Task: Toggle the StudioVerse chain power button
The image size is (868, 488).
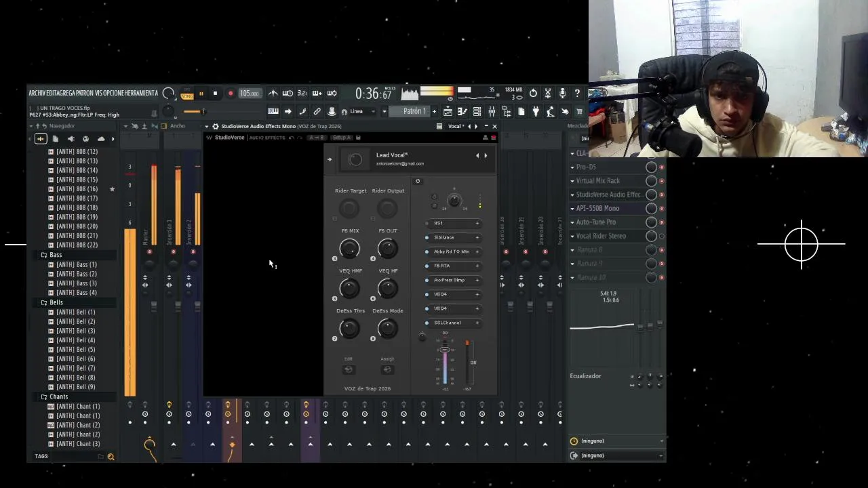Action: (x=418, y=181)
